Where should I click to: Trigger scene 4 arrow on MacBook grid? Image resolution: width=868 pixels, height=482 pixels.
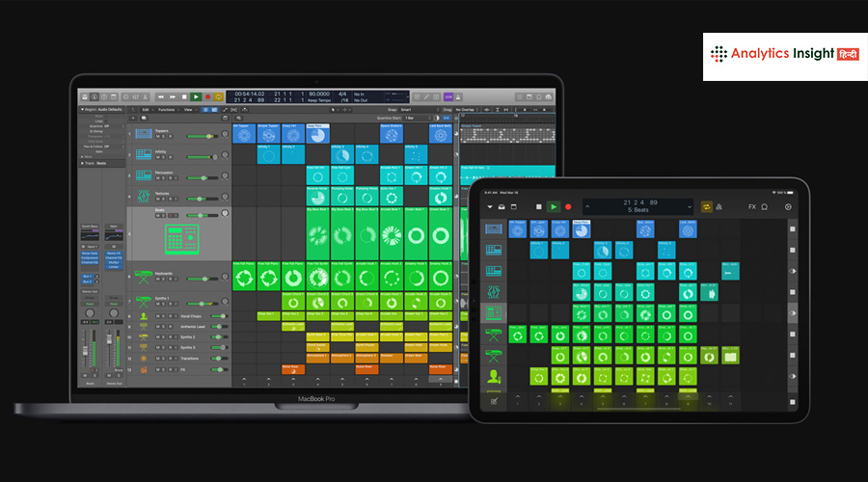317,380
